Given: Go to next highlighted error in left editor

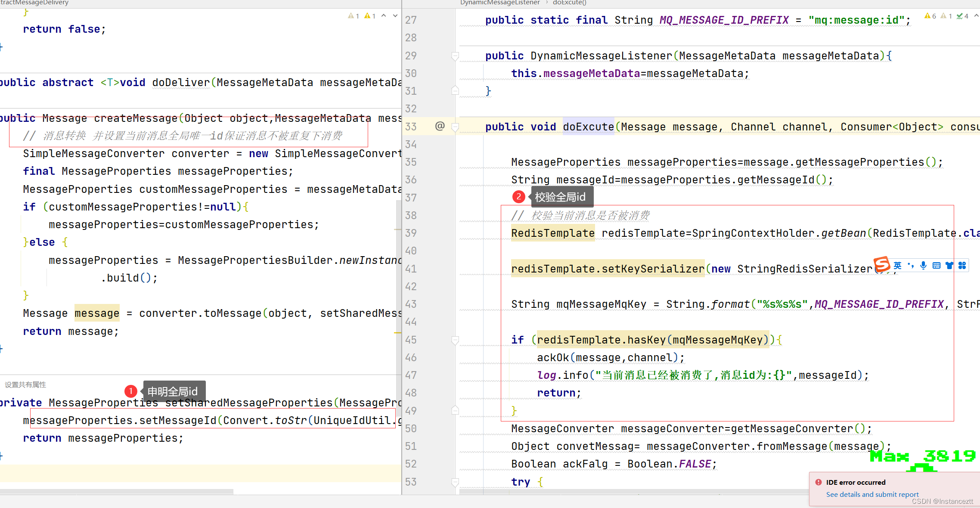Looking at the screenshot, I should point(395,16).
